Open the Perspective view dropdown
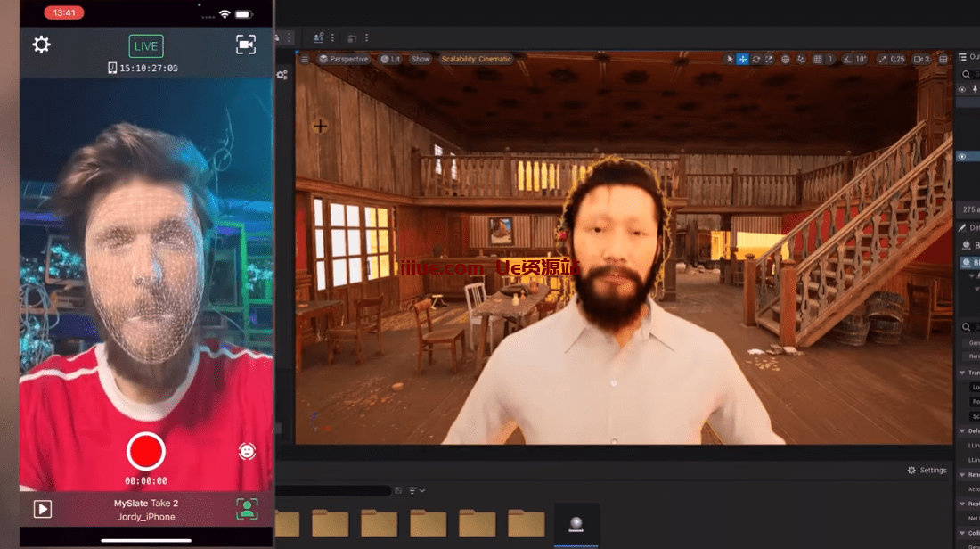The width and height of the screenshot is (980, 549). (344, 59)
